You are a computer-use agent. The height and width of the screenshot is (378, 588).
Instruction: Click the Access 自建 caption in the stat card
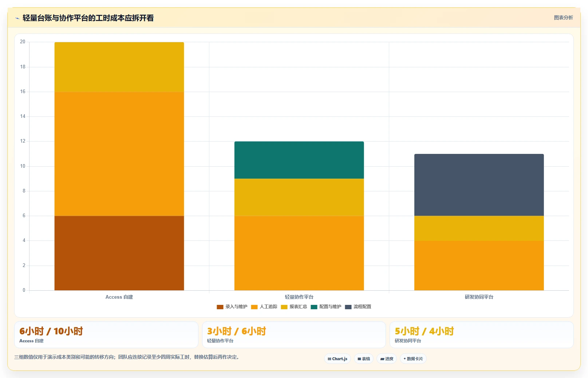pos(31,341)
